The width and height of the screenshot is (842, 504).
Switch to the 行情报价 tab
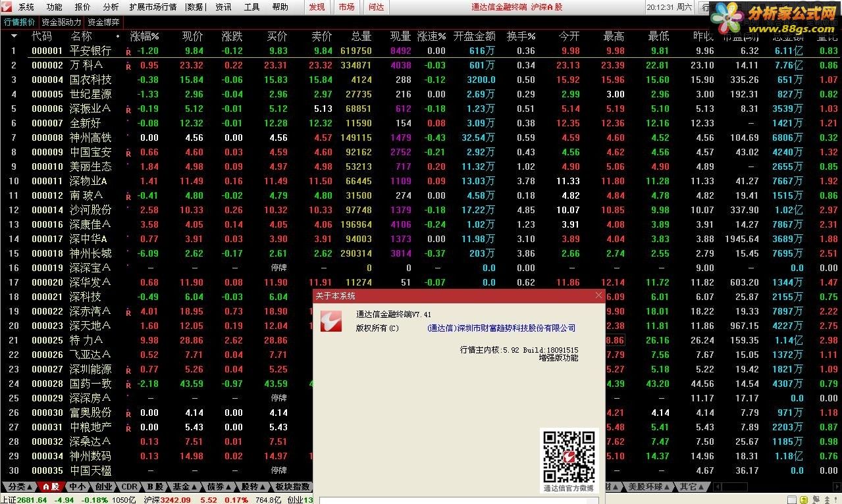coord(20,22)
